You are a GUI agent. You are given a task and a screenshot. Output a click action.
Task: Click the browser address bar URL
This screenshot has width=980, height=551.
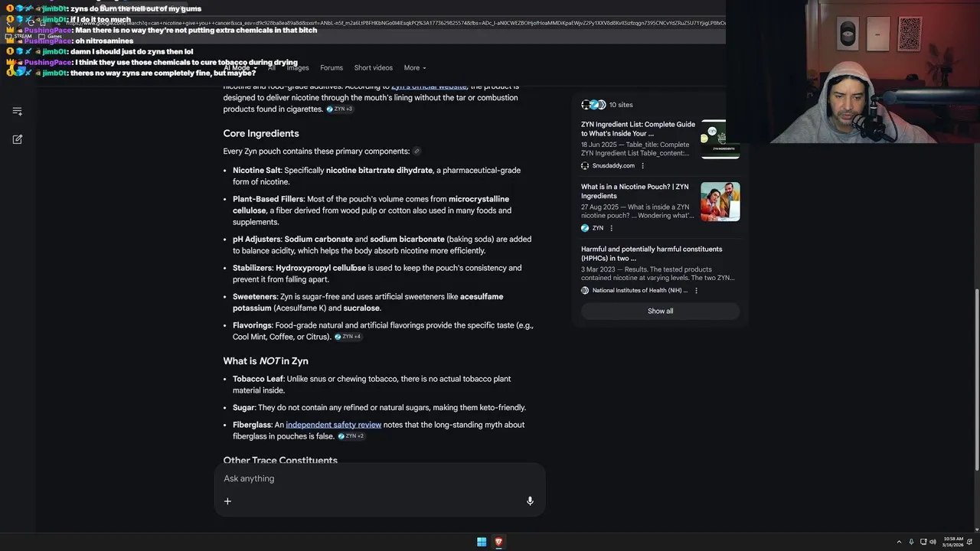(394, 23)
